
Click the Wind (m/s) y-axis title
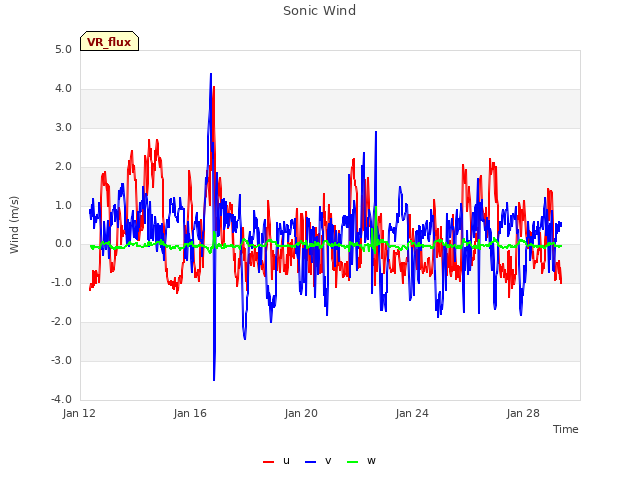pyautogui.click(x=14, y=225)
